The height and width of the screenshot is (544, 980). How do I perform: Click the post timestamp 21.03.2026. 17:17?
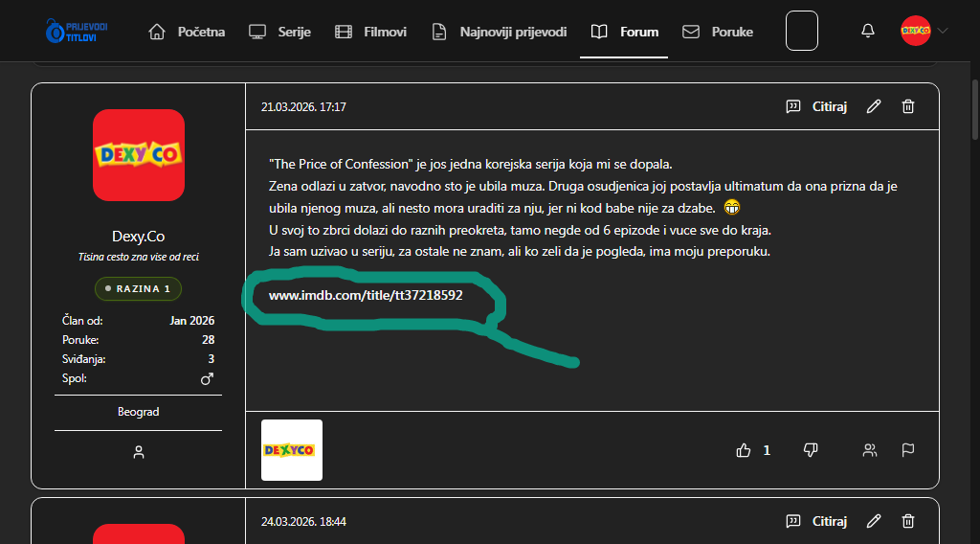point(303,107)
